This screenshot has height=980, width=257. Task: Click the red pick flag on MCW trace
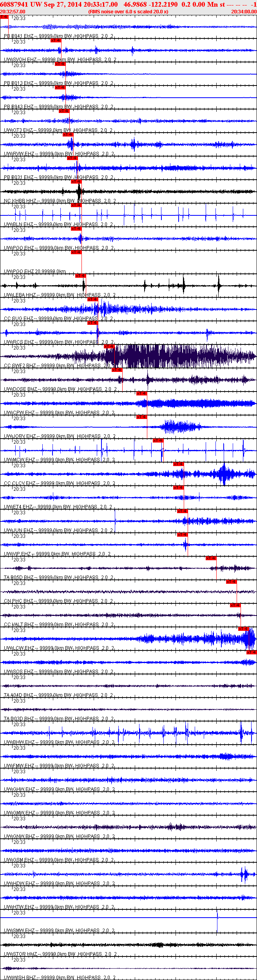pos(158,441)
